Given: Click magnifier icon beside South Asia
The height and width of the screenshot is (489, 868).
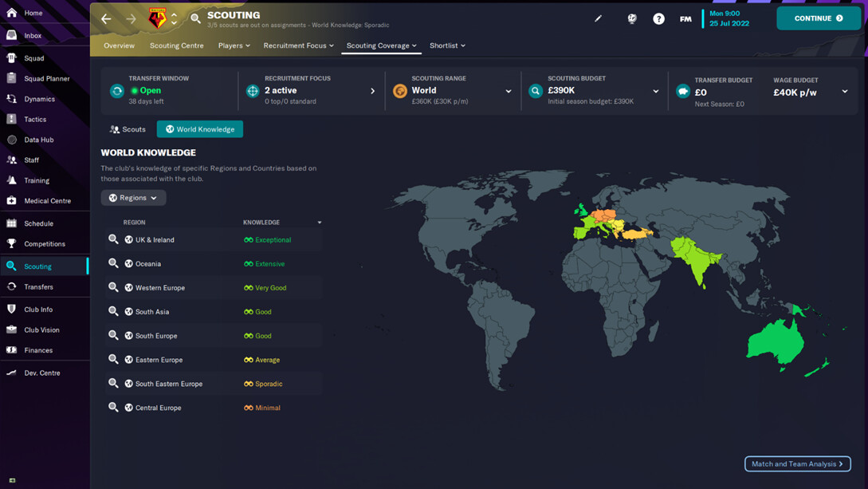Looking at the screenshot, I should [x=113, y=311].
